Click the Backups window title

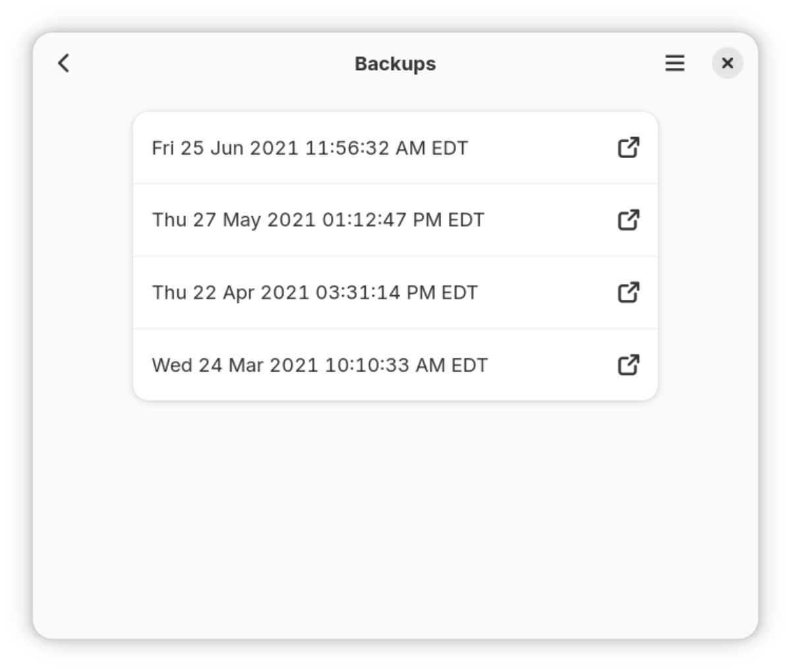point(395,64)
